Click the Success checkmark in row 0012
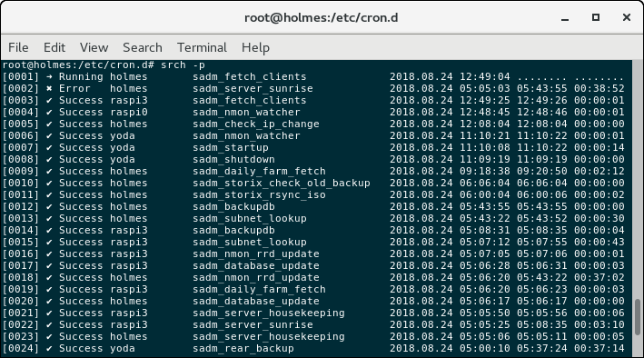This screenshot has height=358, width=644. [49, 207]
